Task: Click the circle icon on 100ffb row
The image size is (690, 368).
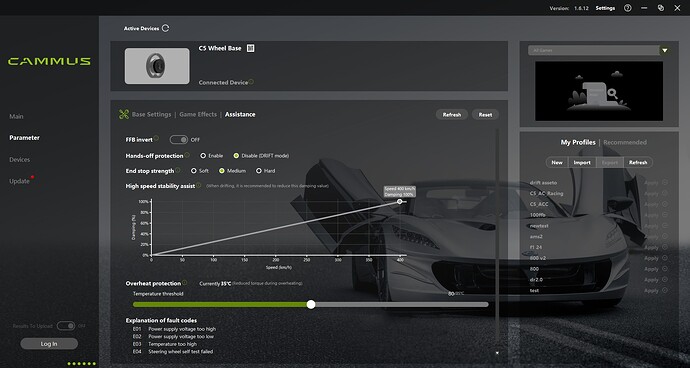Action: point(664,215)
